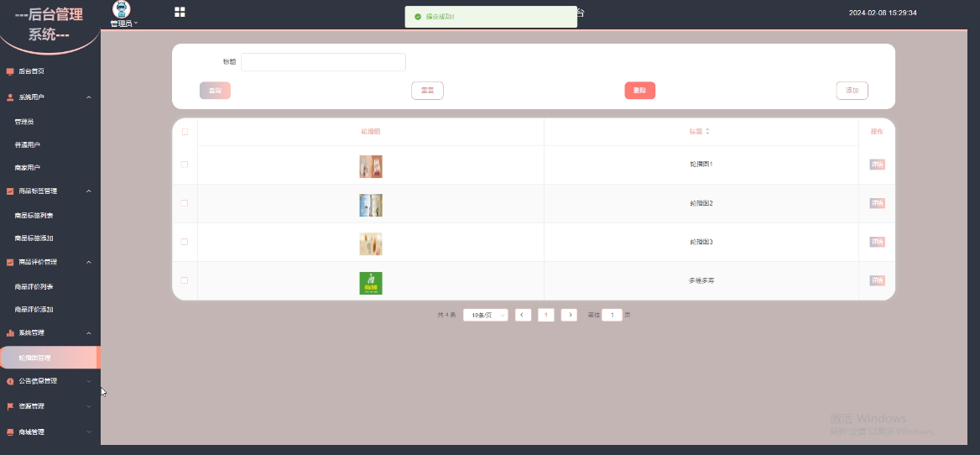
Task: Go to next page arrow
Action: pos(569,315)
